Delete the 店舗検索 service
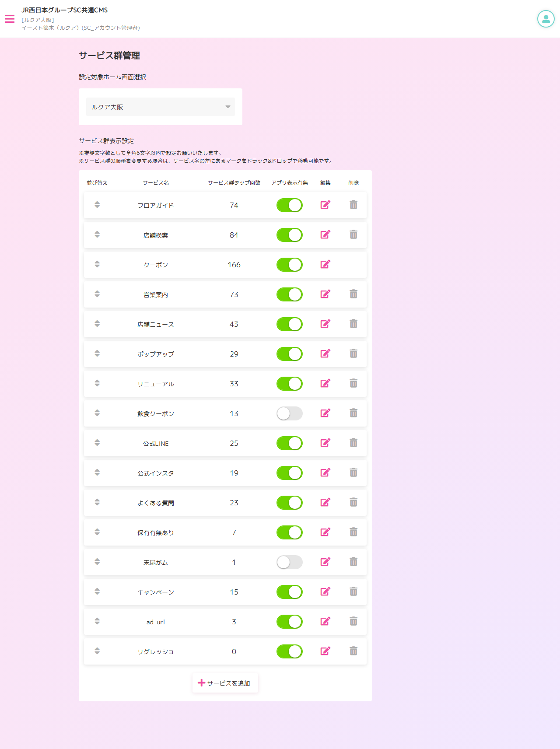The image size is (560, 749). (353, 234)
